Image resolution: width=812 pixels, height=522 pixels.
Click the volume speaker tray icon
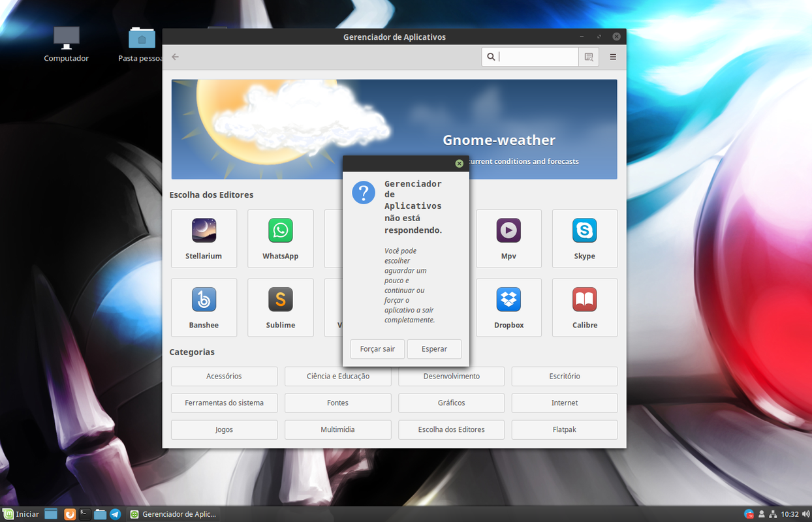pos(806,514)
